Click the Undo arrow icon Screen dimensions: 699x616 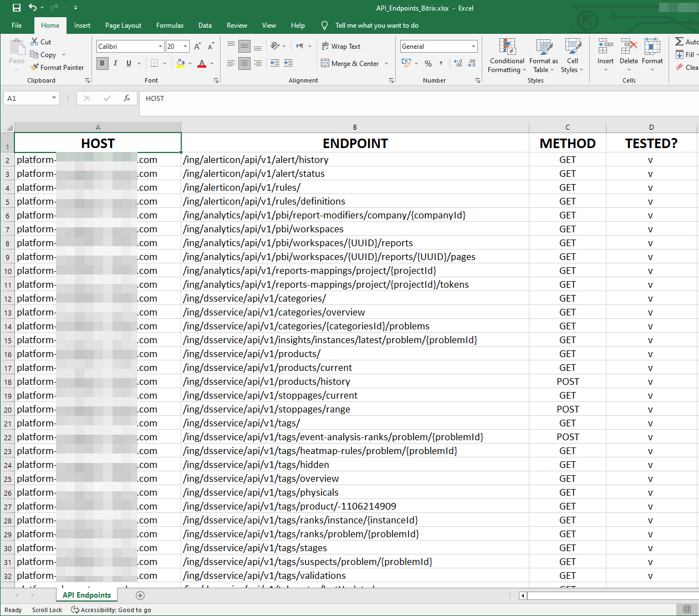33,8
